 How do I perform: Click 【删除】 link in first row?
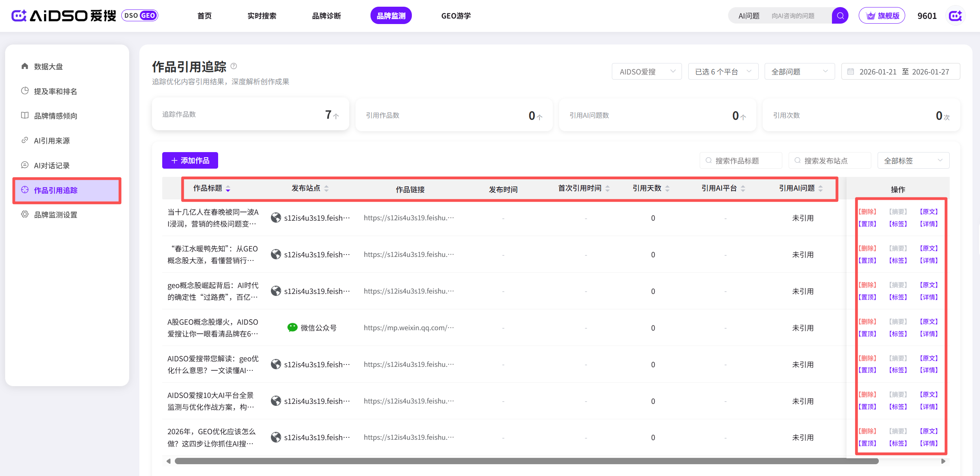coord(867,212)
